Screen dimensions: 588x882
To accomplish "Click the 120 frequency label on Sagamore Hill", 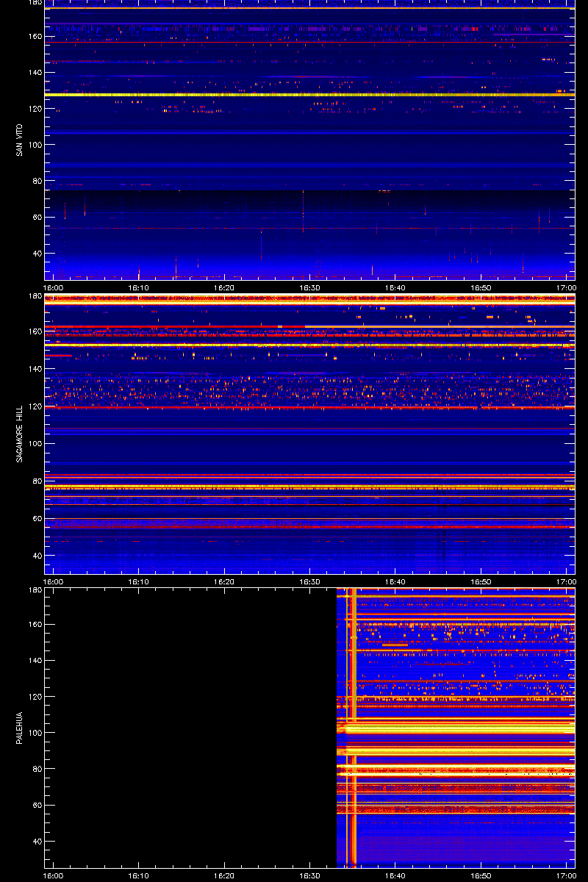I will tap(35, 406).
